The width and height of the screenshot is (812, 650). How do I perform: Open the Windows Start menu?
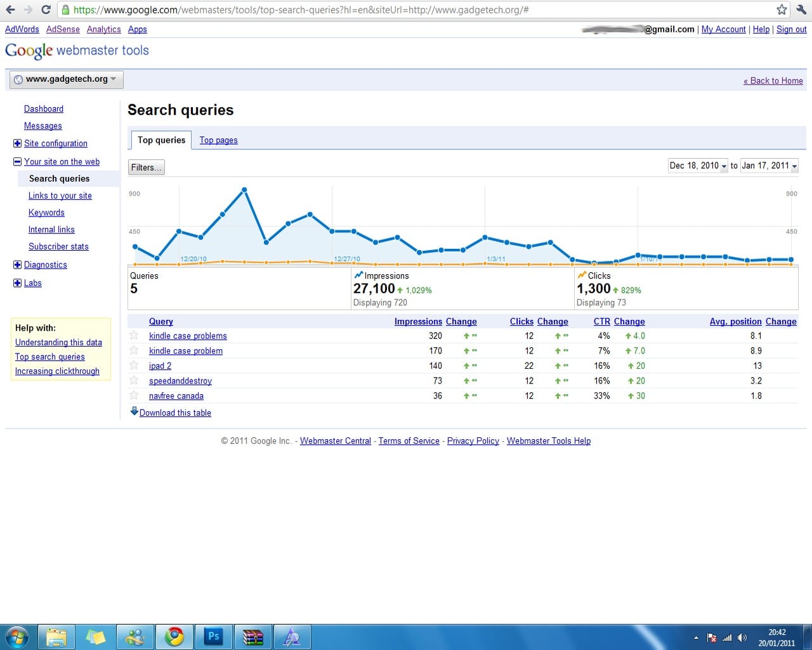[x=17, y=637]
